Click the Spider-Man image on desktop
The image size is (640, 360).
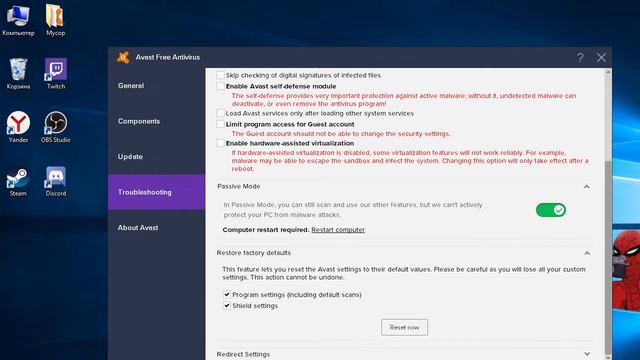coord(626,269)
